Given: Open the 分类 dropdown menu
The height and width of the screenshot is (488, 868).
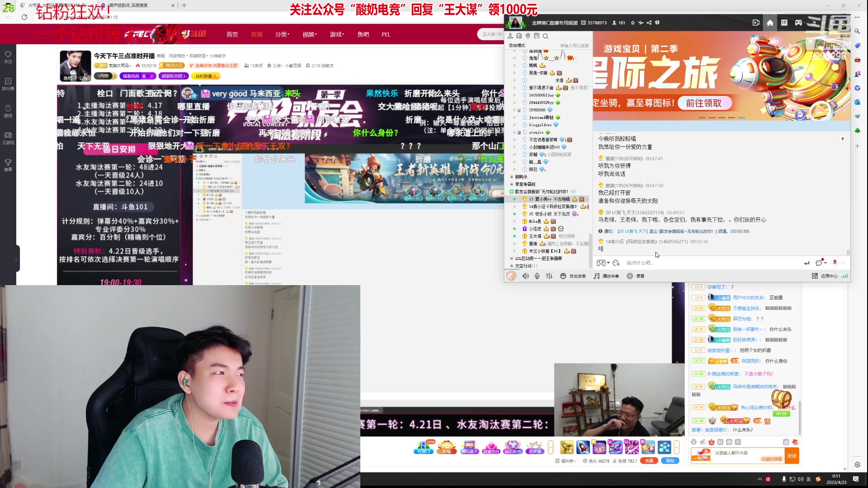Looking at the screenshot, I should tap(282, 34).
